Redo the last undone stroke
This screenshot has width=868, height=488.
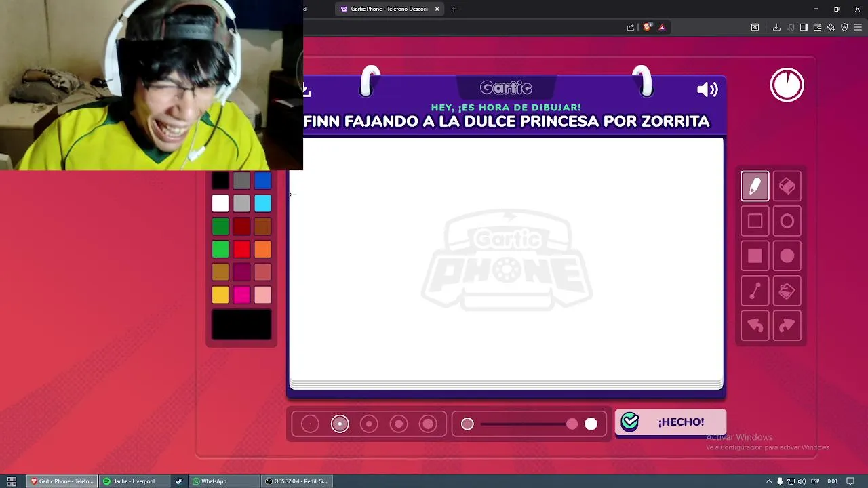click(787, 326)
